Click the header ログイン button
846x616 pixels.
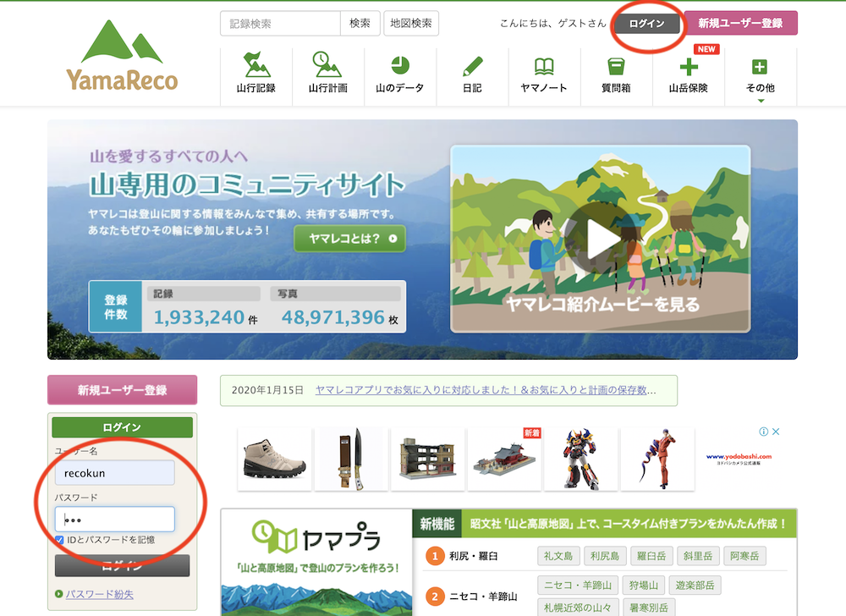647,23
